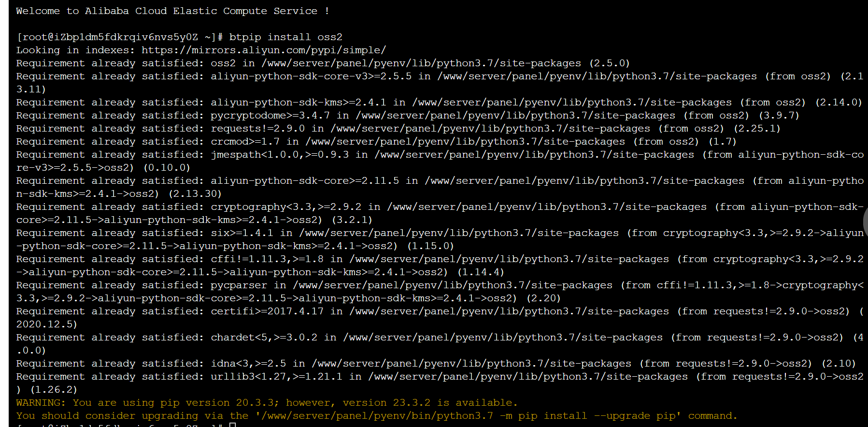The image size is (868, 427).
Task: Click the yellow 'WARNING:' text
Action: tap(41, 403)
